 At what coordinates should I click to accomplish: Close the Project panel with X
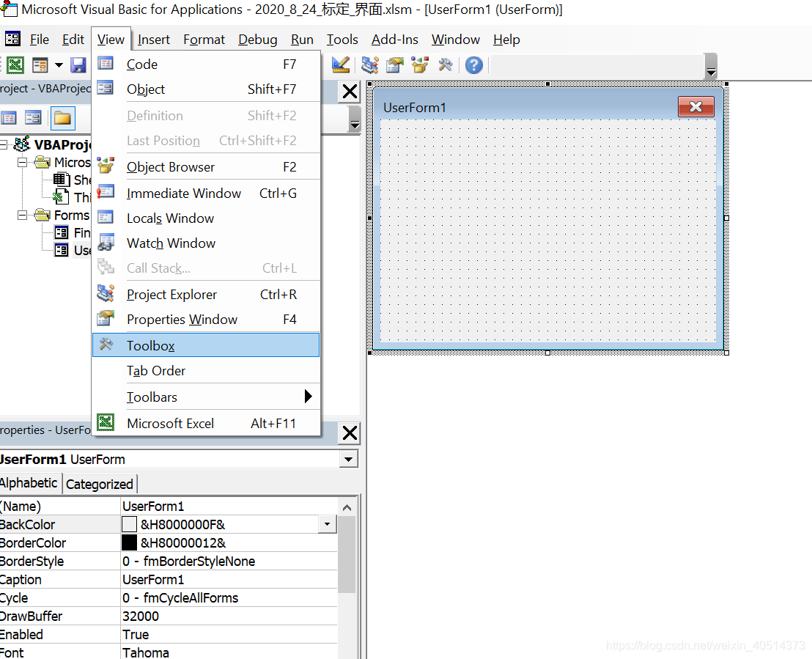350,92
